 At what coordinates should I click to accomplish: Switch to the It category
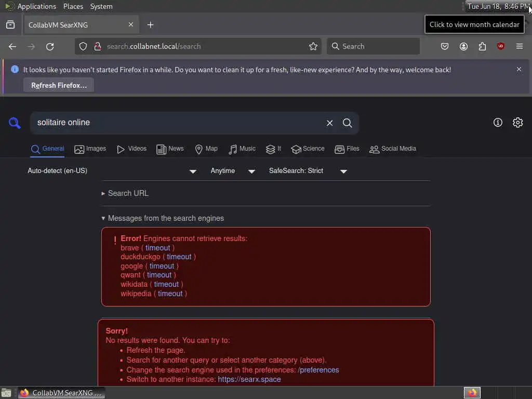(x=273, y=149)
